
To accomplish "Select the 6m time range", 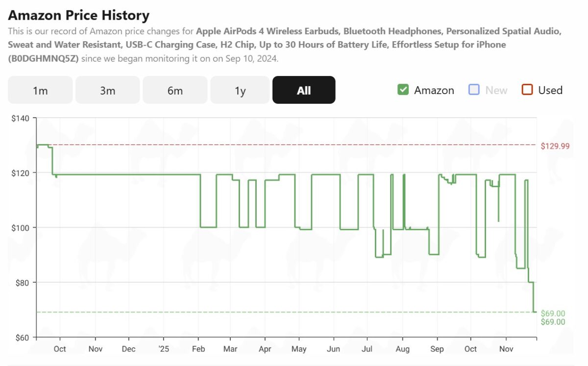I will click(175, 90).
